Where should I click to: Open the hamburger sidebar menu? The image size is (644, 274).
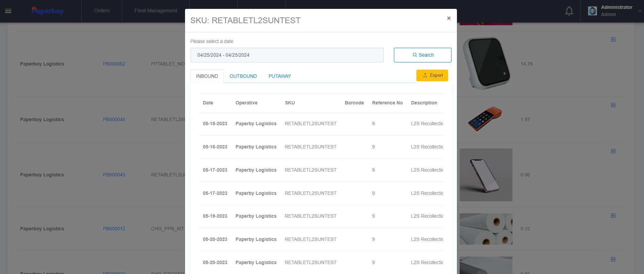(x=8, y=11)
